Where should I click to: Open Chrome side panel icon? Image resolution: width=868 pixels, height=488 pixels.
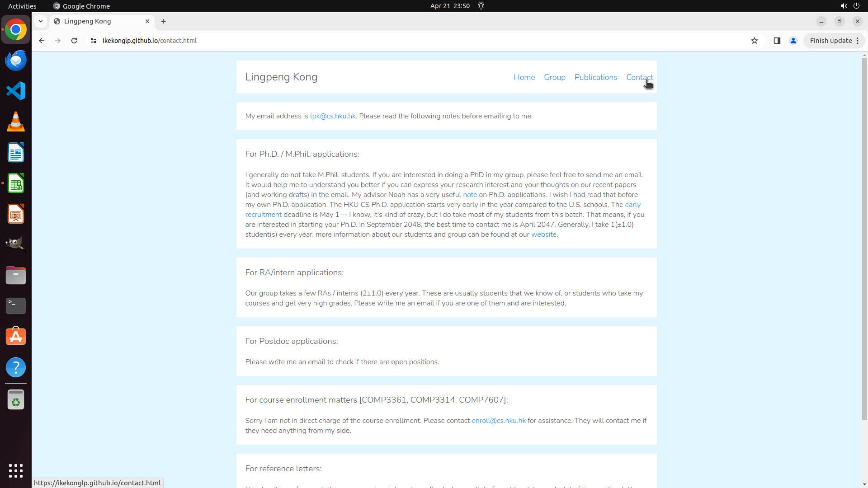[x=777, y=41]
